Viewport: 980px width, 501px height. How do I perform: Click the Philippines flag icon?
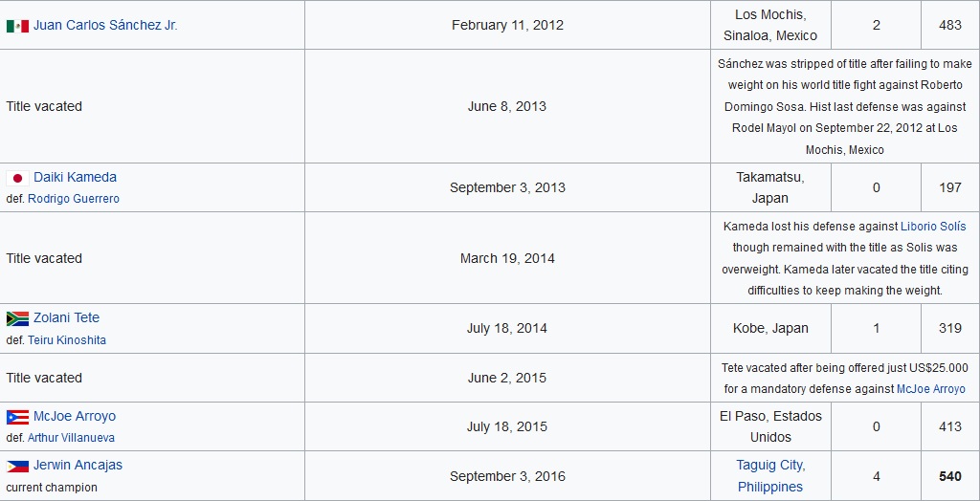(17, 466)
